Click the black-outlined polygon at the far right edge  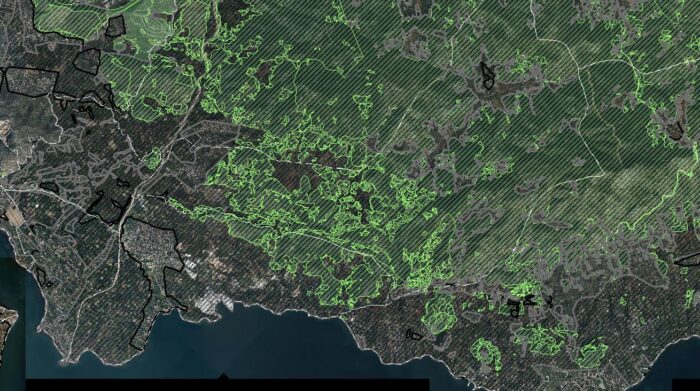tap(688, 259)
